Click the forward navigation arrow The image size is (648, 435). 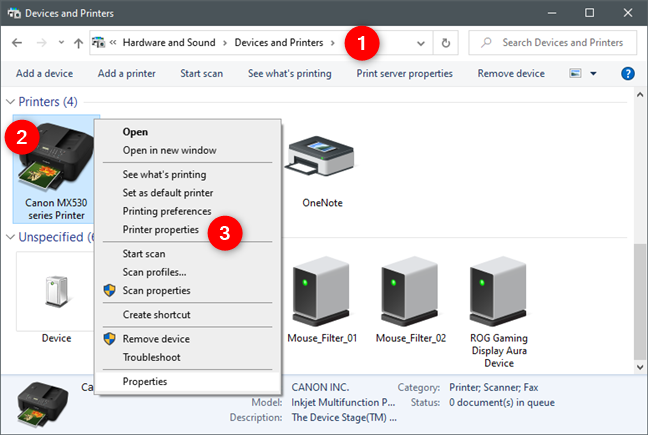tap(41, 43)
